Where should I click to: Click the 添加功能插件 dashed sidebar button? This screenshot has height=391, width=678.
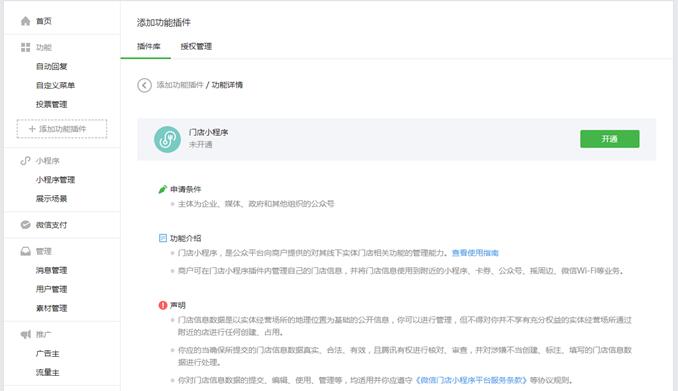(x=62, y=129)
